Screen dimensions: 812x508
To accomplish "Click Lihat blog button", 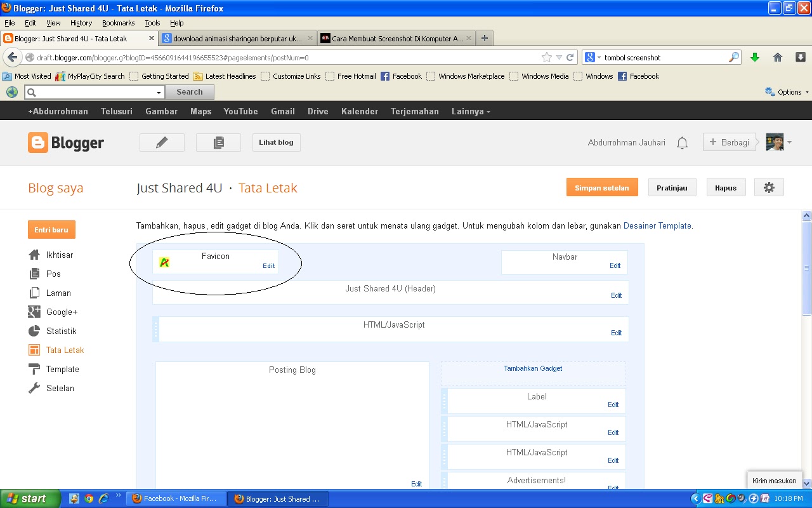I will (276, 142).
